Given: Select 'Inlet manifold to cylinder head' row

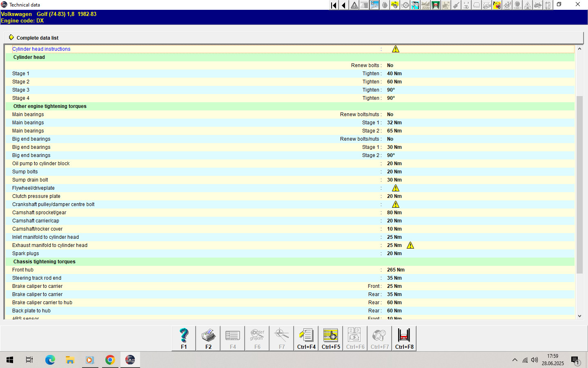Looking at the screenshot, I should pos(290,237).
